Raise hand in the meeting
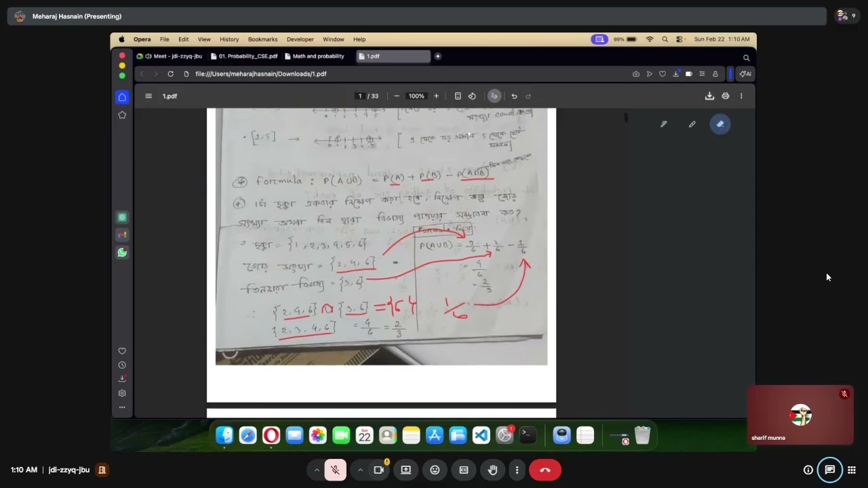This screenshot has height=488, width=868. (493, 470)
